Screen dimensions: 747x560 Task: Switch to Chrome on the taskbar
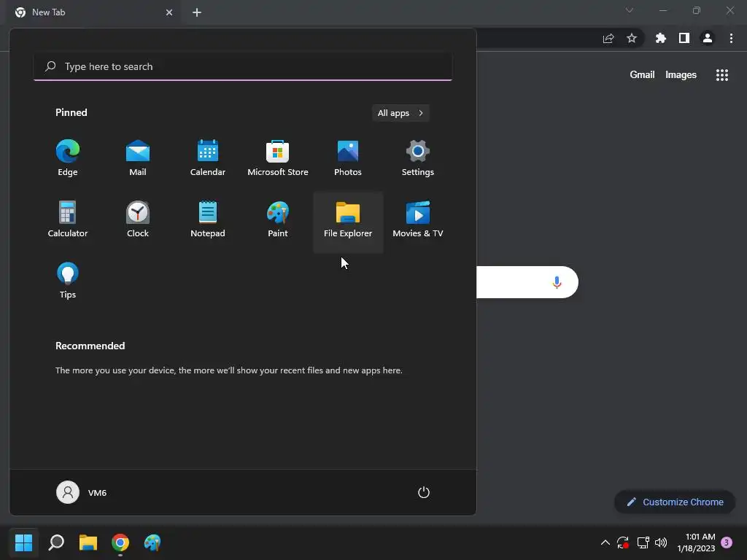[120, 542]
